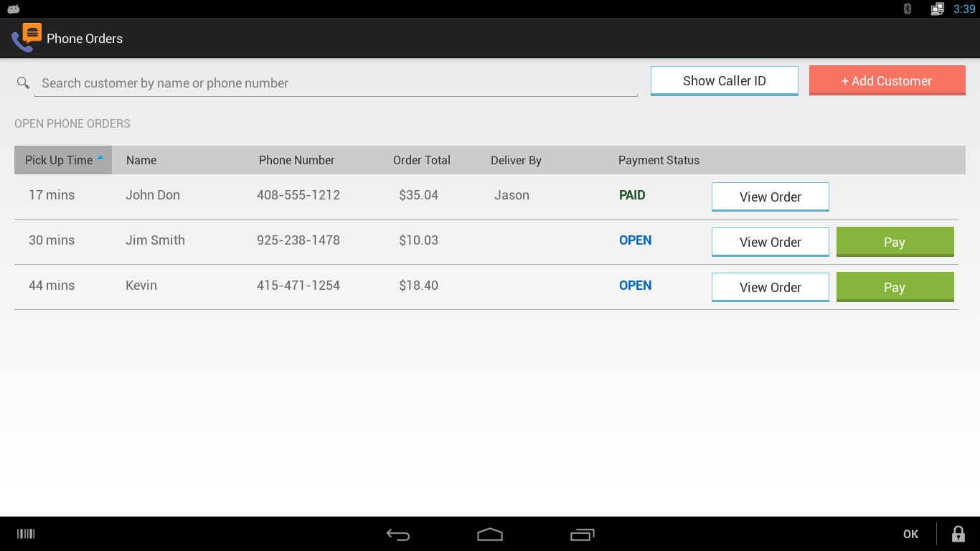The height and width of the screenshot is (551, 980).
Task: Click phone number 408-555-1212
Action: pos(298,195)
